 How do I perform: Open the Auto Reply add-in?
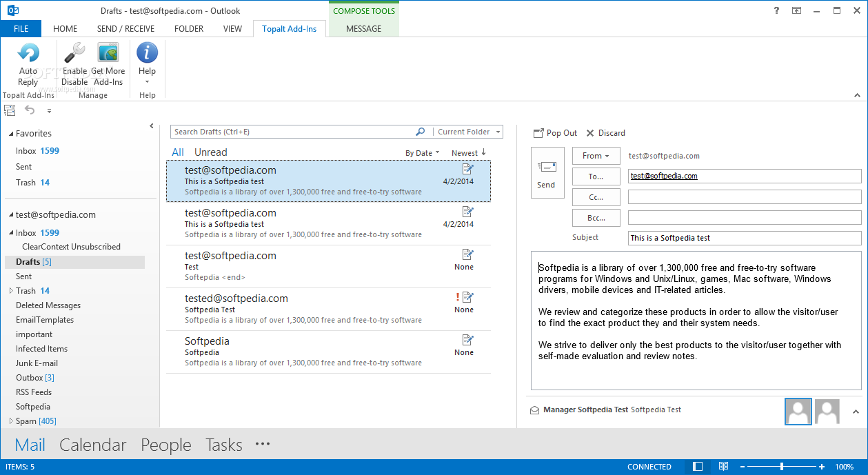pos(28,64)
